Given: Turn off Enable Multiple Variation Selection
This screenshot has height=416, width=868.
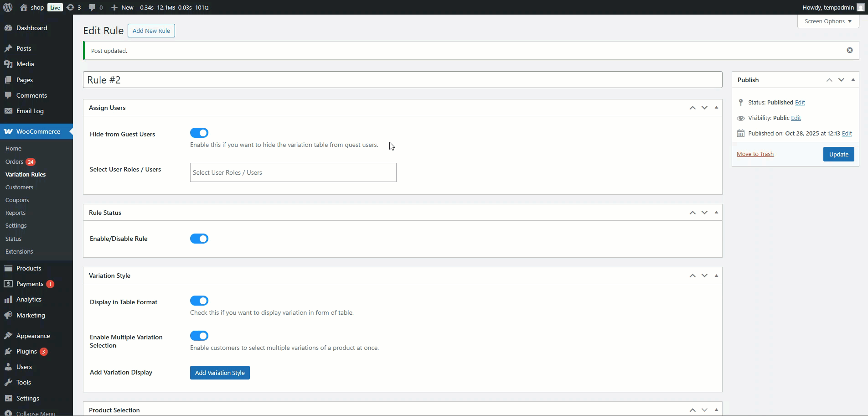Looking at the screenshot, I should click(x=199, y=336).
